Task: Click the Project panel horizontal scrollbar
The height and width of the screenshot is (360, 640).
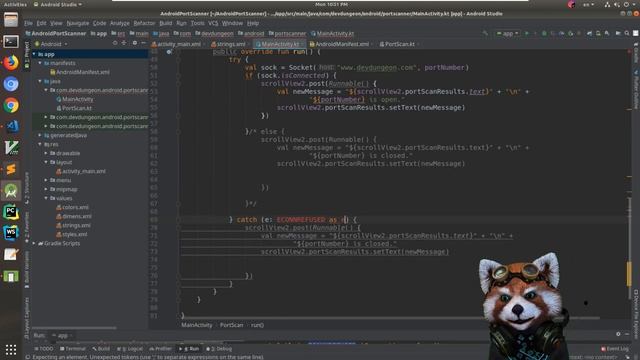Action: [x=74, y=327]
